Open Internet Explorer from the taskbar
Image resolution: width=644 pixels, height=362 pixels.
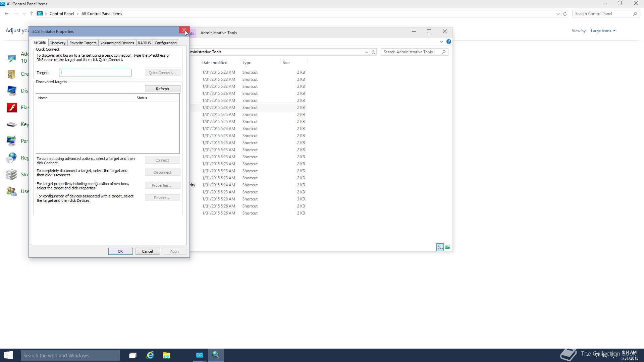click(x=150, y=355)
